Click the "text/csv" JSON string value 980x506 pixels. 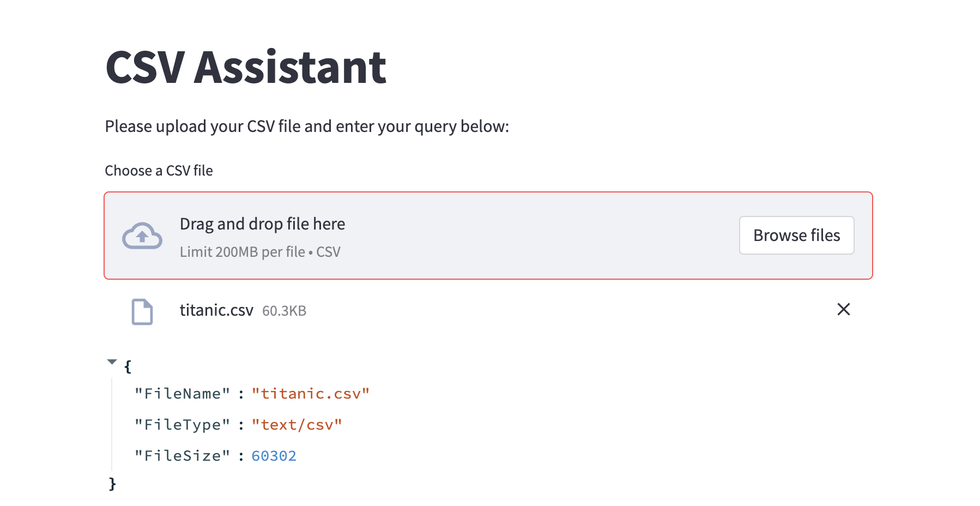point(297,425)
